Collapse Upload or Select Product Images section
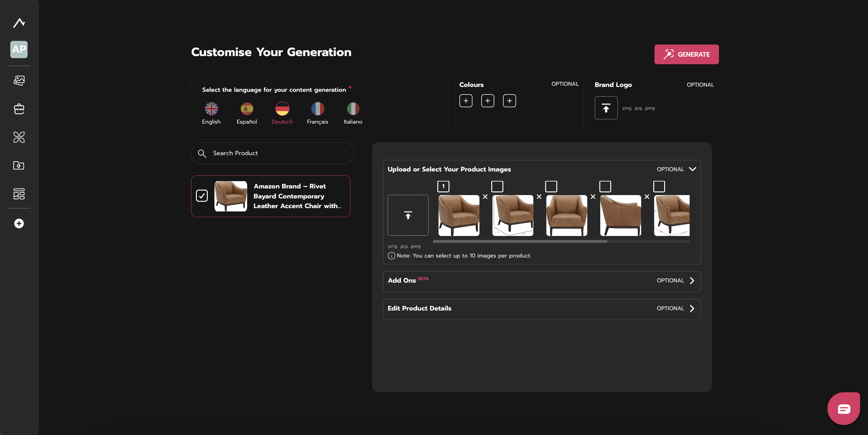The height and width of the screenshot is (435, 868). (x=692, y=169)
